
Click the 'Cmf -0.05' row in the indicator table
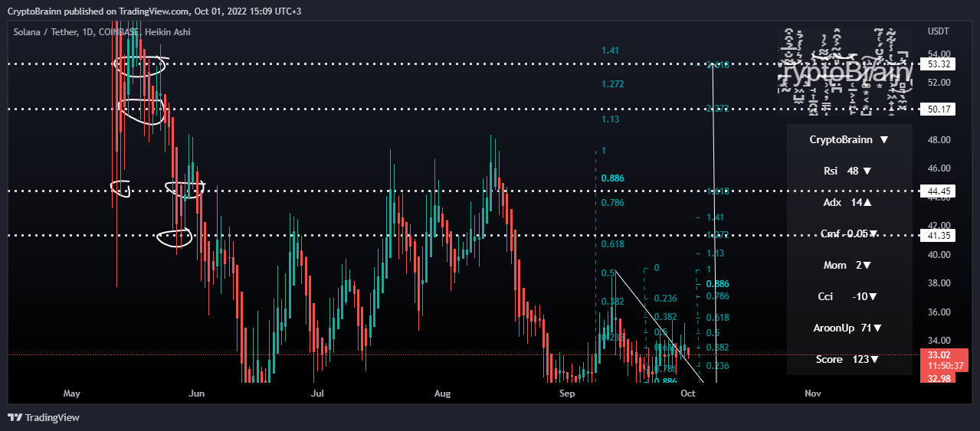coord(849,233)
